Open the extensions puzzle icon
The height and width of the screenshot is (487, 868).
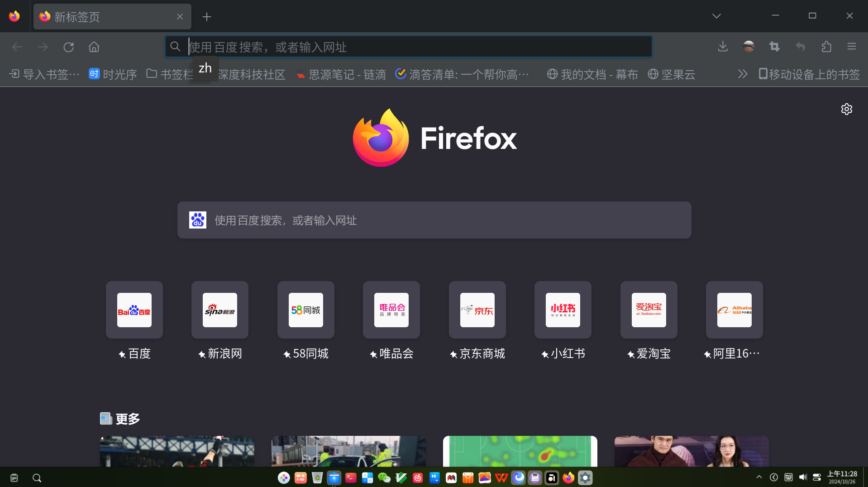click(826, 47)
